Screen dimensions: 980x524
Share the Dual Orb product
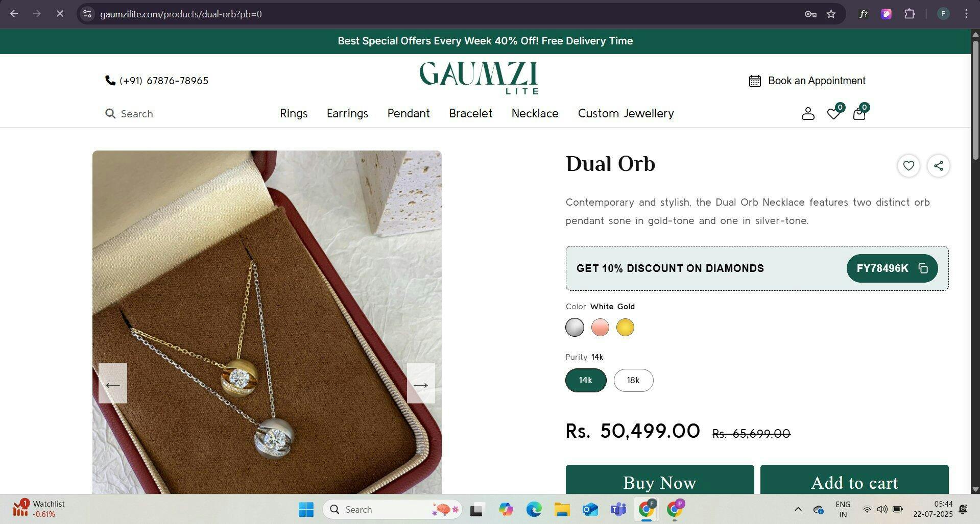pyautogui.click(x=939, y=166)
